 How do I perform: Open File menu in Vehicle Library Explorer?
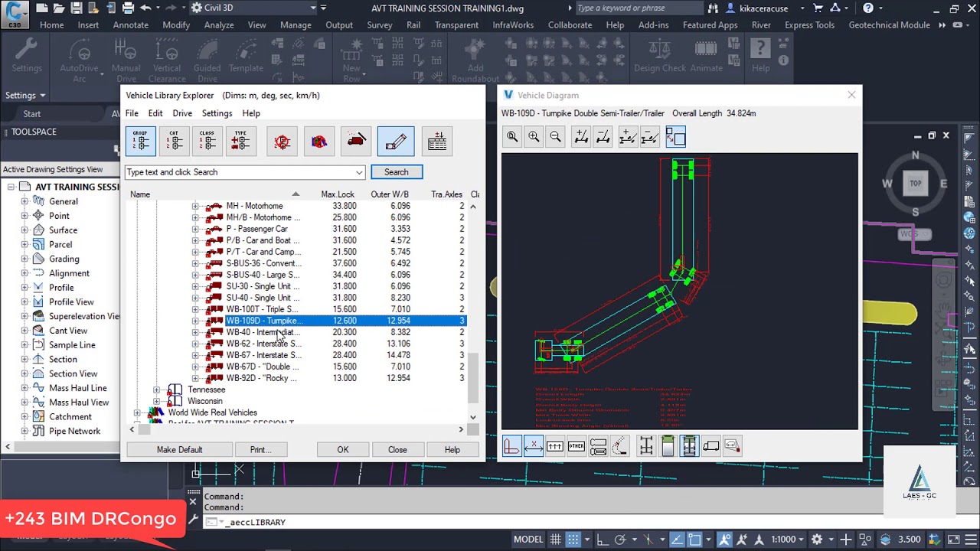point(132,113)
